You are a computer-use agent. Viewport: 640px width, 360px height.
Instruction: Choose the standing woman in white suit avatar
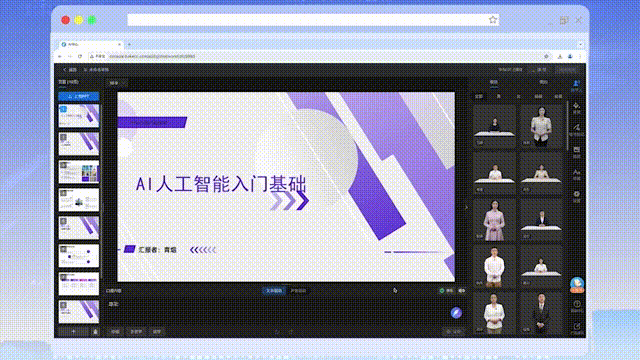pyautogui.click(x=494, y=313)
